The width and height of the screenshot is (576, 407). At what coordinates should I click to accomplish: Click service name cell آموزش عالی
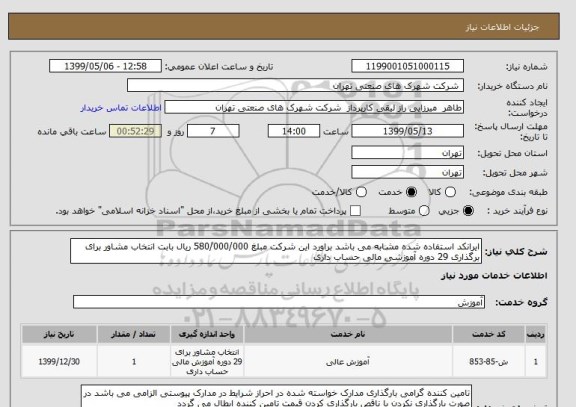tap(348, 362)
